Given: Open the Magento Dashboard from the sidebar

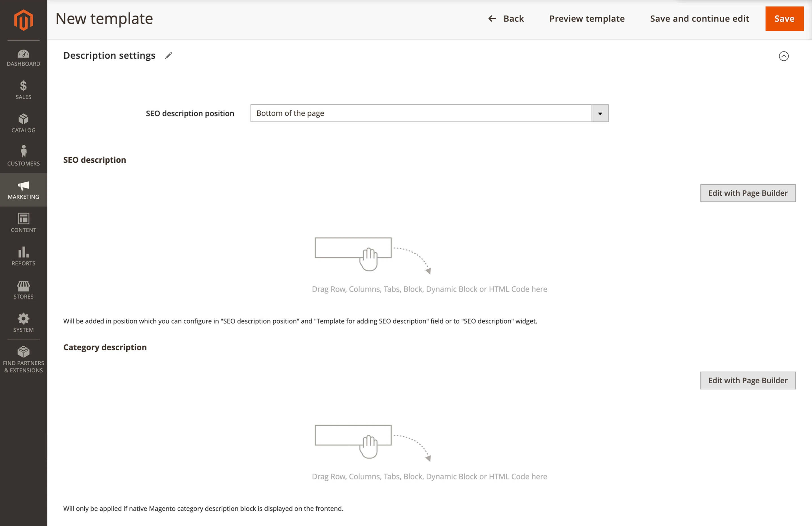Looking at the screenshot, I should coord(23,57).
